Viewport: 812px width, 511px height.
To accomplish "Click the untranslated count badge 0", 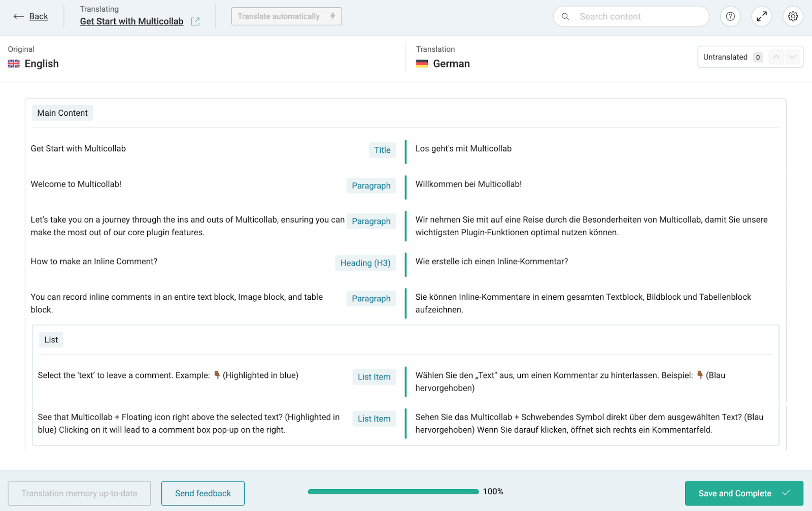I will point(758,57).
